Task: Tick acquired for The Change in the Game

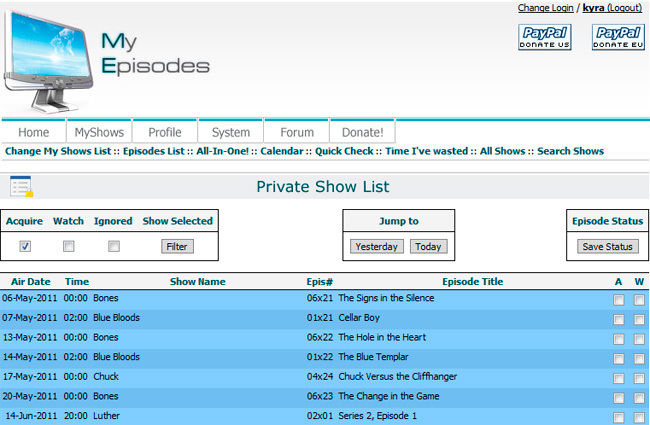Action: 618,398
